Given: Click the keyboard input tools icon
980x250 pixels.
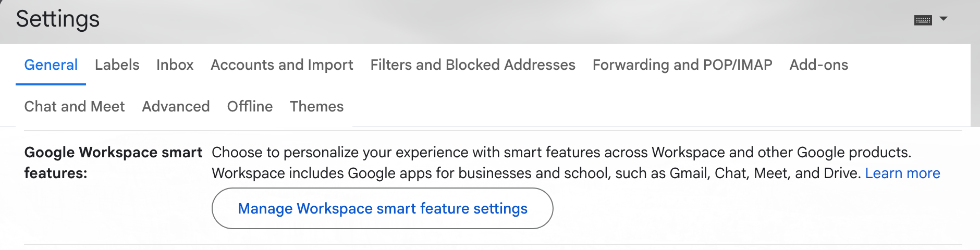Looking at the screenshot, I should pyautogui.click(x=923, y=20).
